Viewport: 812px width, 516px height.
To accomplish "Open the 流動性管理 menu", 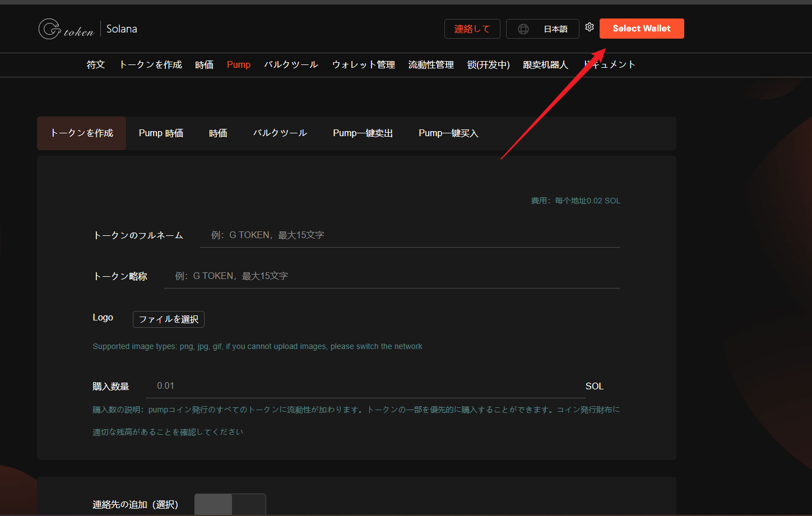I will pyautogui.click(x=431, y=64).
